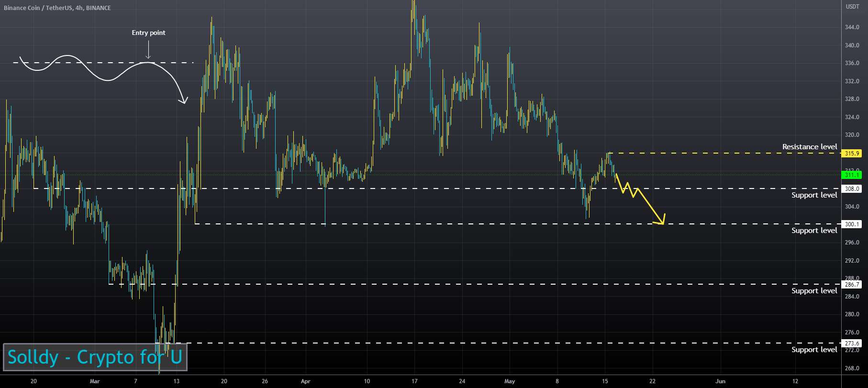The image size is (868, 388).
Task: Click the Support level label by 273.6 line
Action: [814, 350]
